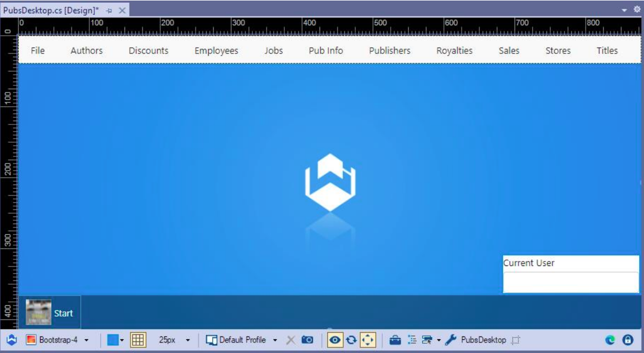The image size is (644, 353).
Task: Click the properties list icon
Action: tap(427, 340)
